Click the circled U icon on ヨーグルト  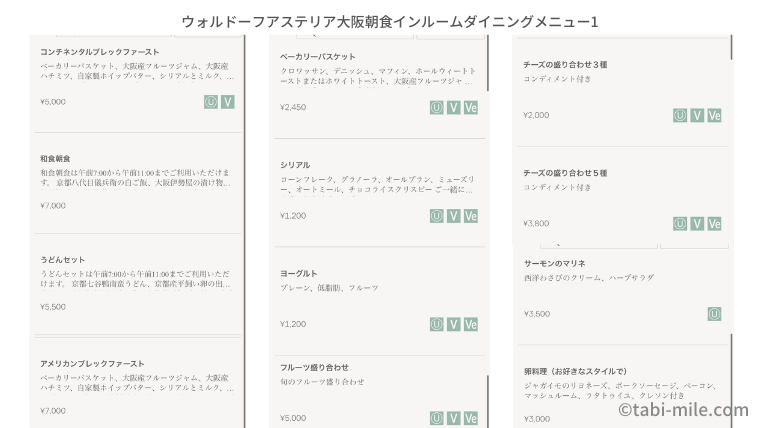(436, 324)
